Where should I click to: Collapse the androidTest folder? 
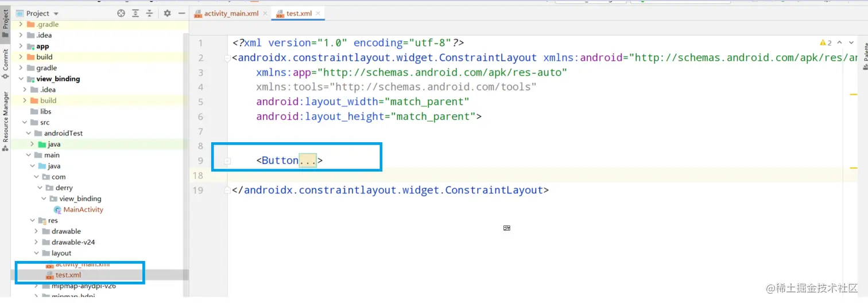[29, 134]
